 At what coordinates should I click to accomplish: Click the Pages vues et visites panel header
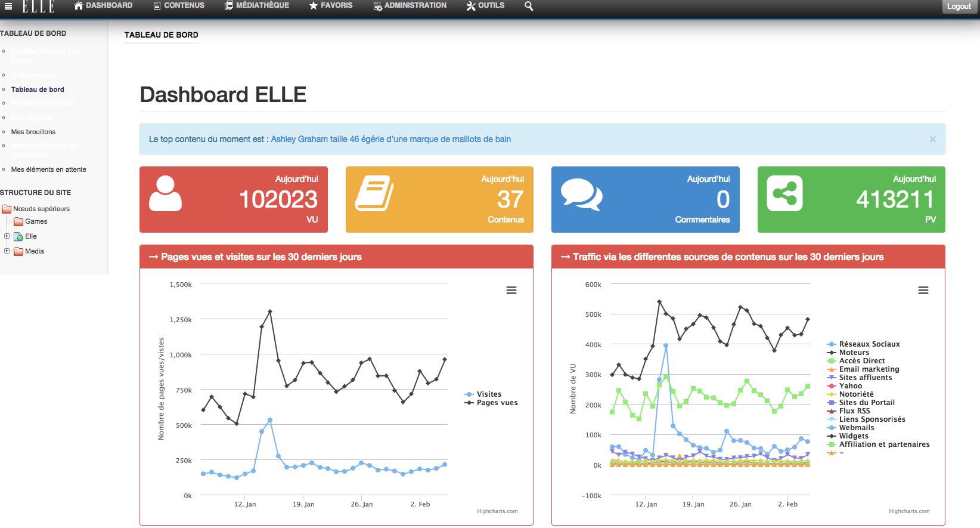336,257
